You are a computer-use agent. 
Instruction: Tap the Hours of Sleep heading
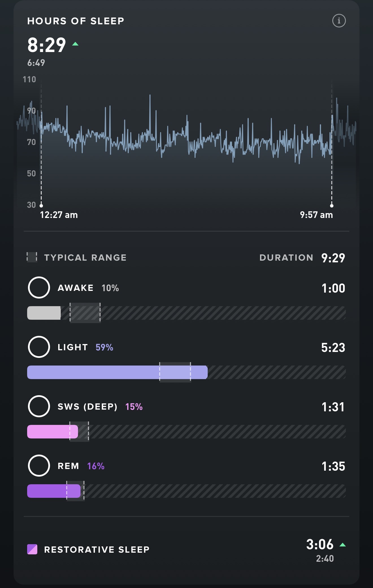(x=76, y=21)
